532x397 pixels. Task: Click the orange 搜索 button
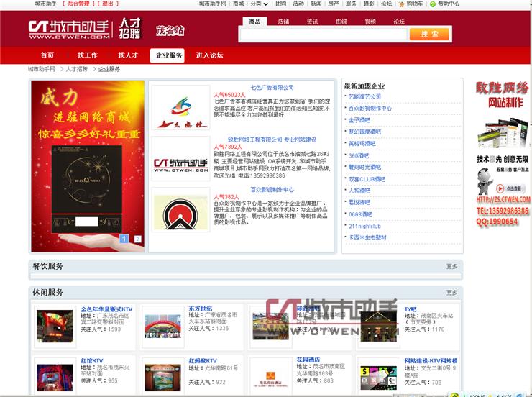pyautogui.click(x=429, y=35)
